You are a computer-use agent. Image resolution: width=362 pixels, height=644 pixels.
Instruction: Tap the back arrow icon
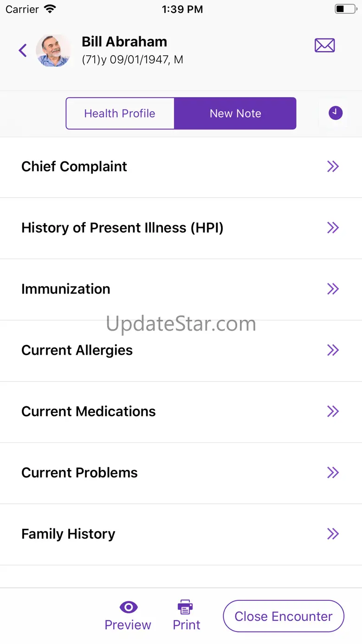tap(23, 50)
